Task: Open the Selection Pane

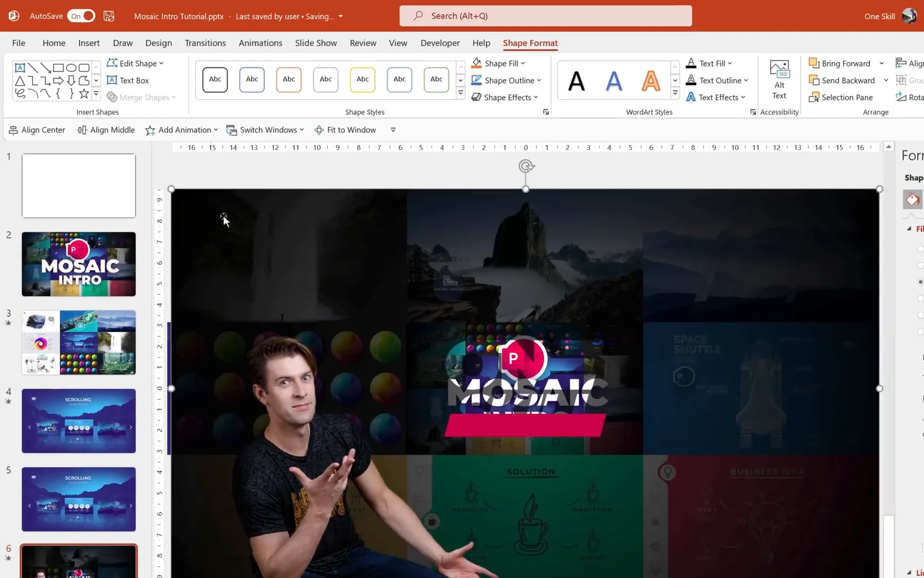Action: [841, 97]
